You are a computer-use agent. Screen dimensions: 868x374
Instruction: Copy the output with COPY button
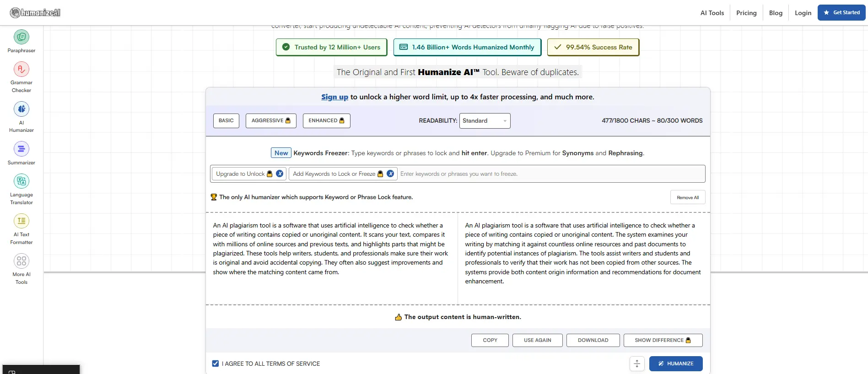pyautogui.click(x=490, y=341)
